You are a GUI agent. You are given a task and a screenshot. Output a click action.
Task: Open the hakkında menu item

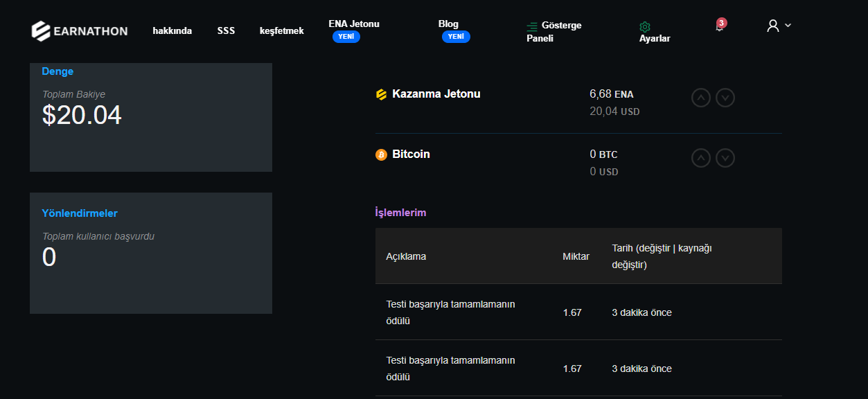[172, 30]
